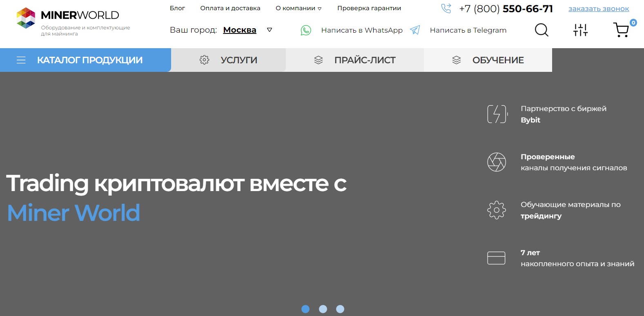644x316 pixels.
Task: Open the Обучение tab
Action: (x=488, y=60)
